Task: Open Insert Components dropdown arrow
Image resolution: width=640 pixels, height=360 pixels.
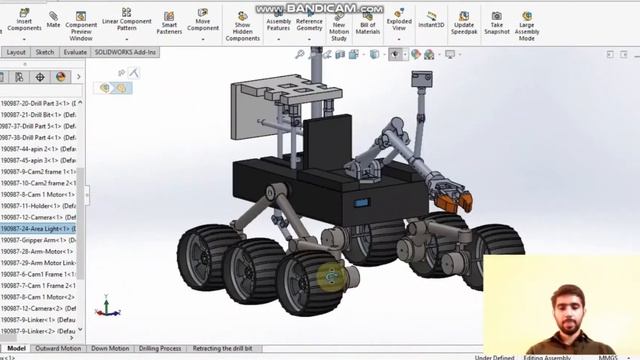Action: [x=24, y=39]
